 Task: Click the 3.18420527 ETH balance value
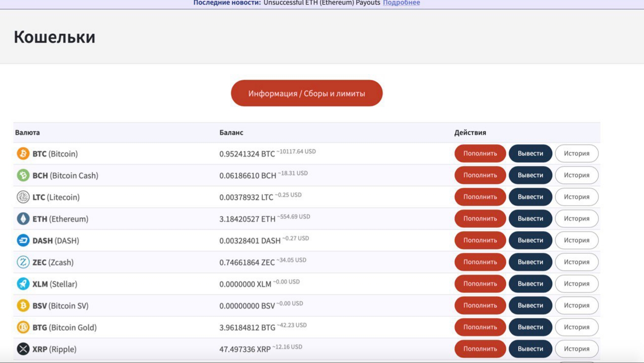pyautogui.click(x=247, y=219)
